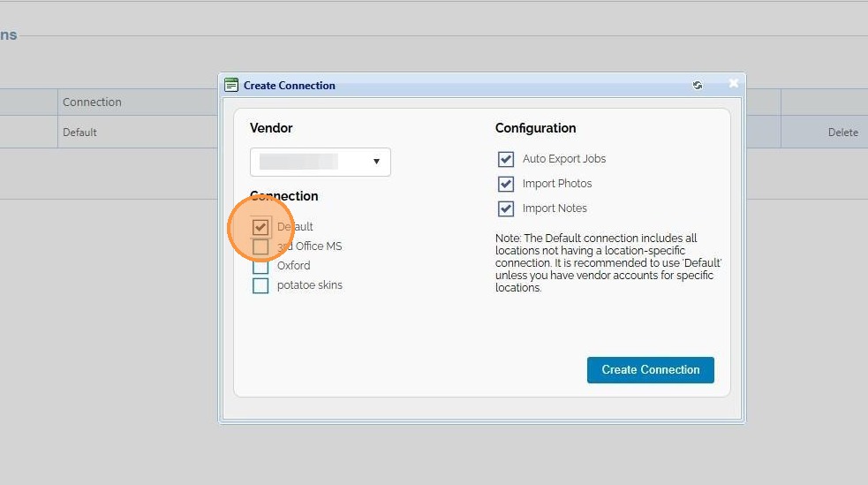Click the refresh icon in dialog header

[698, 86]
